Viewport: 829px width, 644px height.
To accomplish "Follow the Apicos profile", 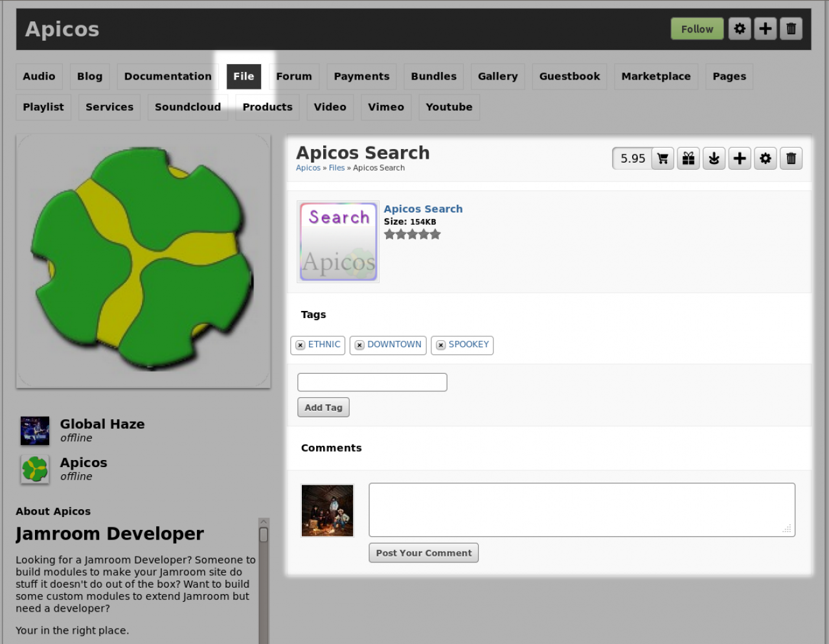I will (697, 29).
